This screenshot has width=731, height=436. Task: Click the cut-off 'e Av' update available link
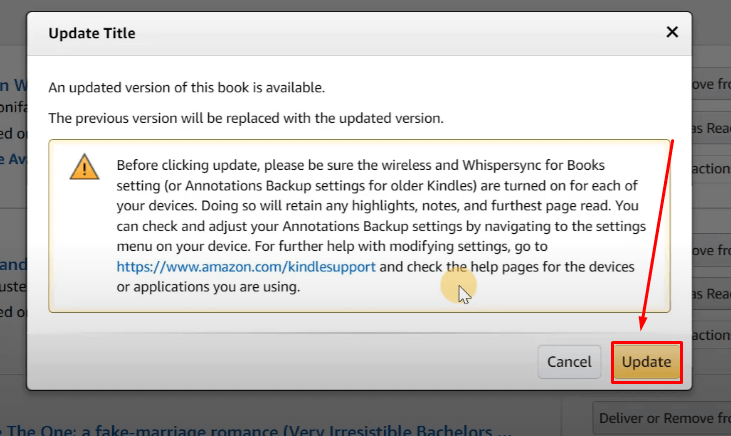13,159
